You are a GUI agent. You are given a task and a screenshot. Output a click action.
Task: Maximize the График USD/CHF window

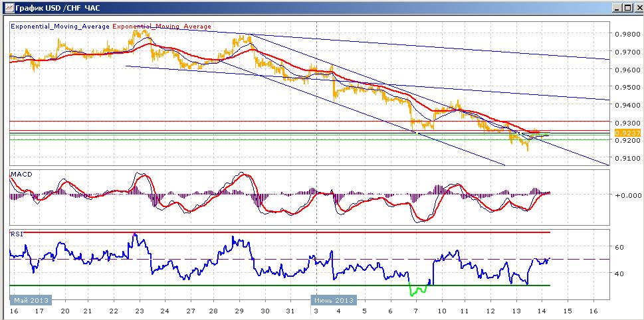[627, 8]
